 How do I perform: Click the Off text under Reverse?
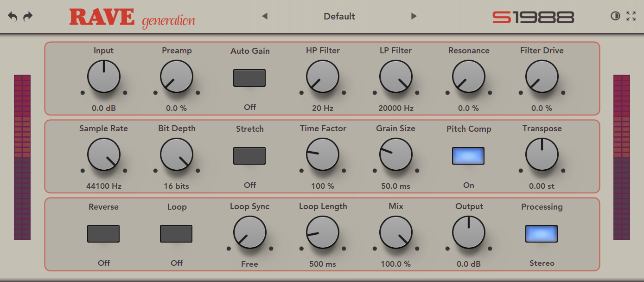click(x=103, y=263)
